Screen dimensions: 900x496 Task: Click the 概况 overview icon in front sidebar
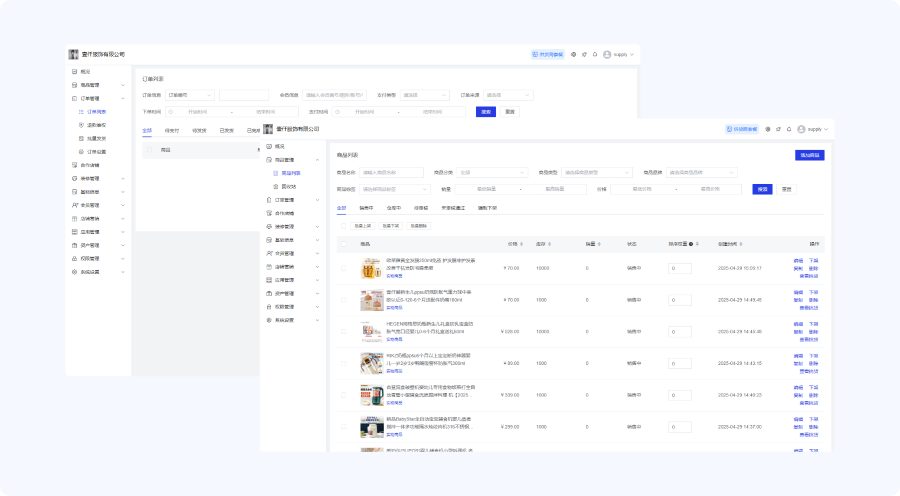pyautogui.click(x=269, y=146)
